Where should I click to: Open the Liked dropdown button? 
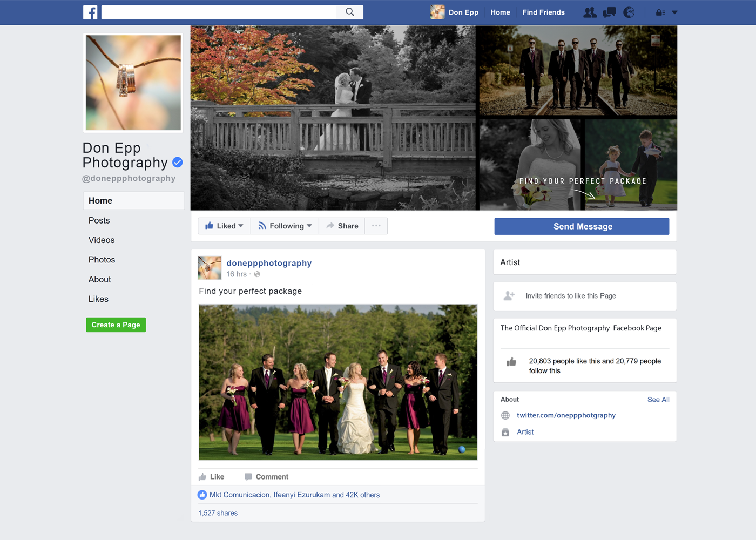(x=224, y=226)
